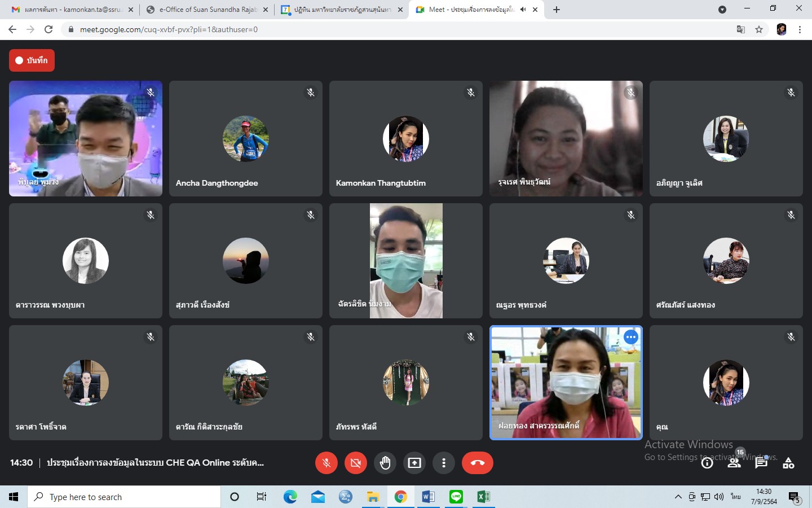Screen dimensions: 812x508
Task: Click the red recording indicator button
Action: (x=32, y=60)
